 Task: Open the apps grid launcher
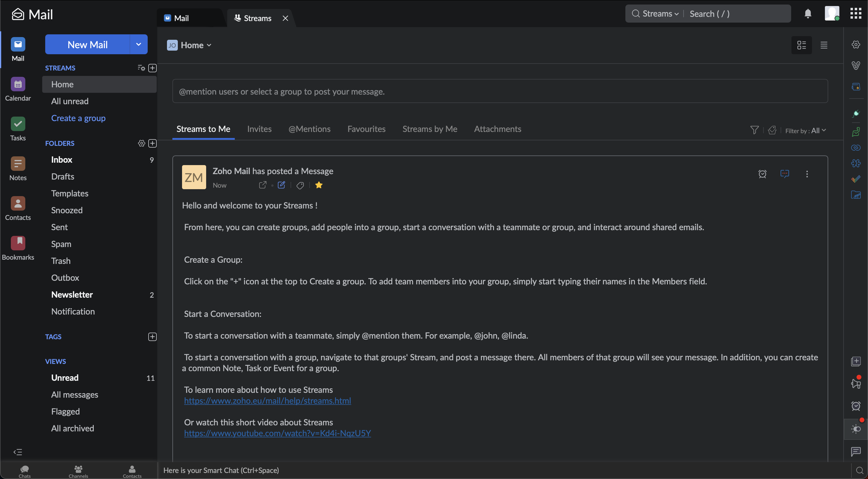point(856,14)
